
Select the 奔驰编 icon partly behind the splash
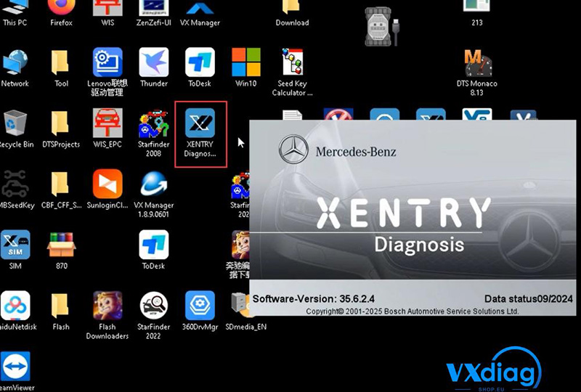pyautogui.click(x=237, y=254)
